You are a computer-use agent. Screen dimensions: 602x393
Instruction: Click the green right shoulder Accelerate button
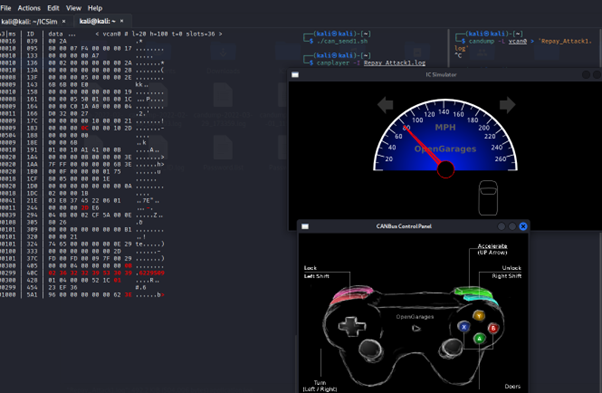[473, 292]
